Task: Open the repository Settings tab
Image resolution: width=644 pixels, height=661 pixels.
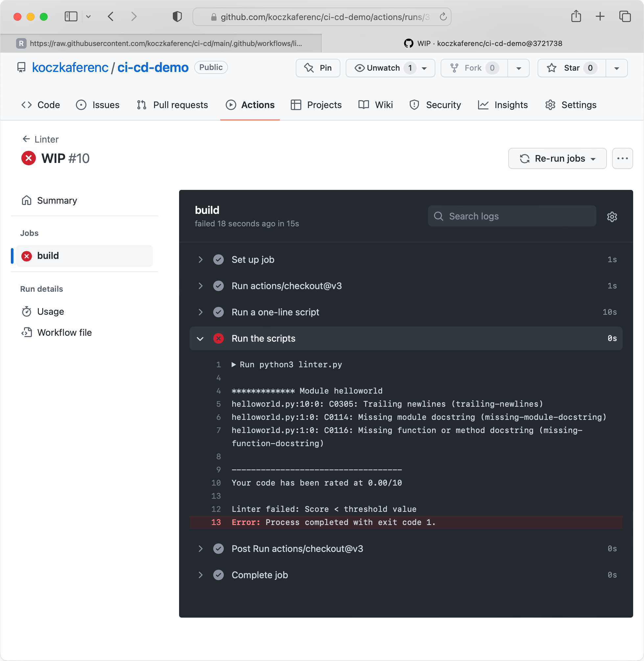Action: point(571,105)
